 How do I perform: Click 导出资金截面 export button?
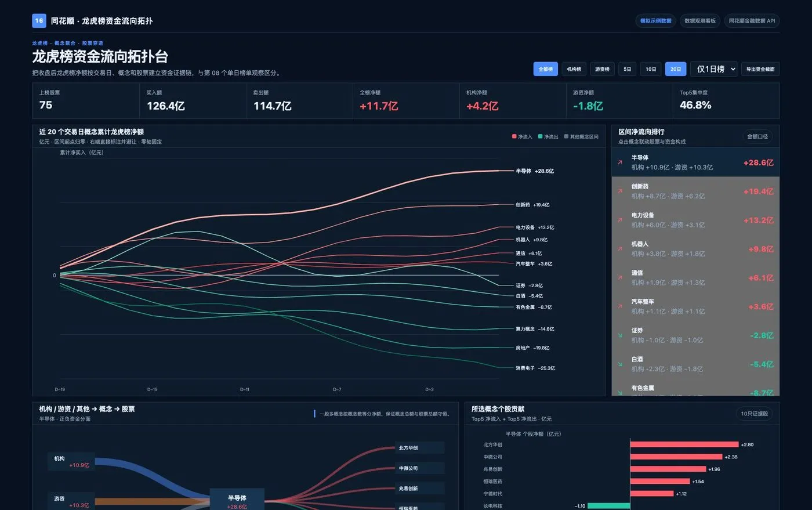(760, 69)
